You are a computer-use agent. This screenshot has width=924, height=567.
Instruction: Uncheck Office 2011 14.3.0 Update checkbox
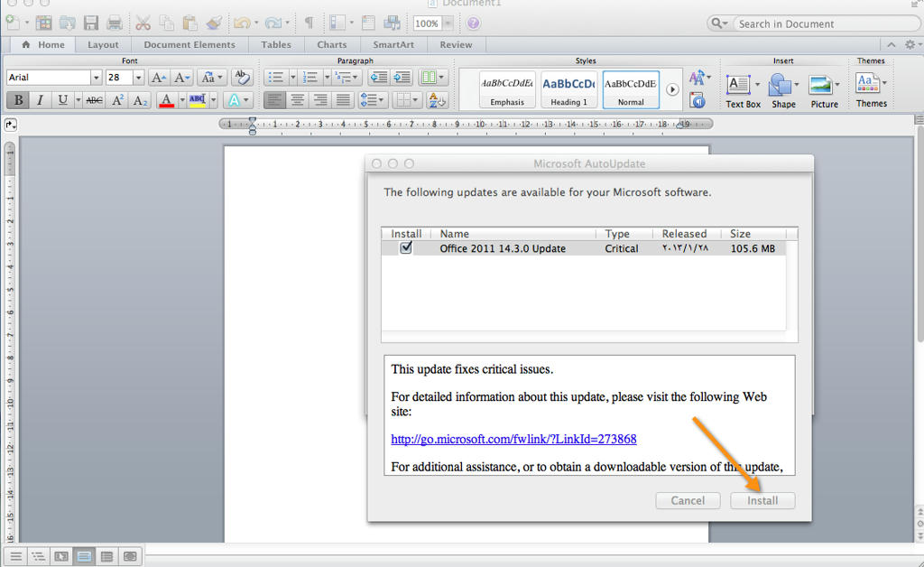(406, 247)
